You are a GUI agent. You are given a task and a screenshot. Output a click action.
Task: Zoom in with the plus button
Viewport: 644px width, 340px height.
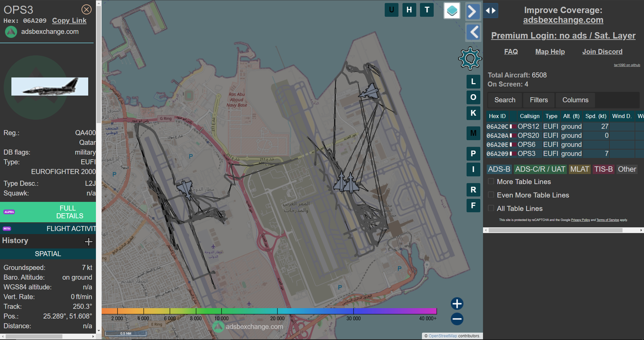[457, 303]
